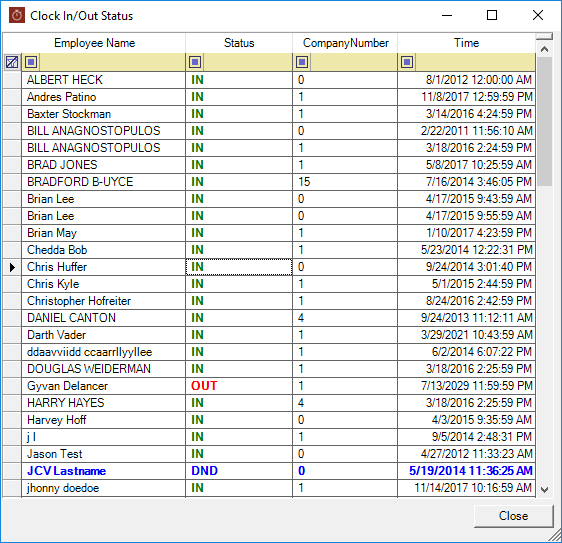Sort by Employee Name column header
Screen dimensions: 562x543
94,43
